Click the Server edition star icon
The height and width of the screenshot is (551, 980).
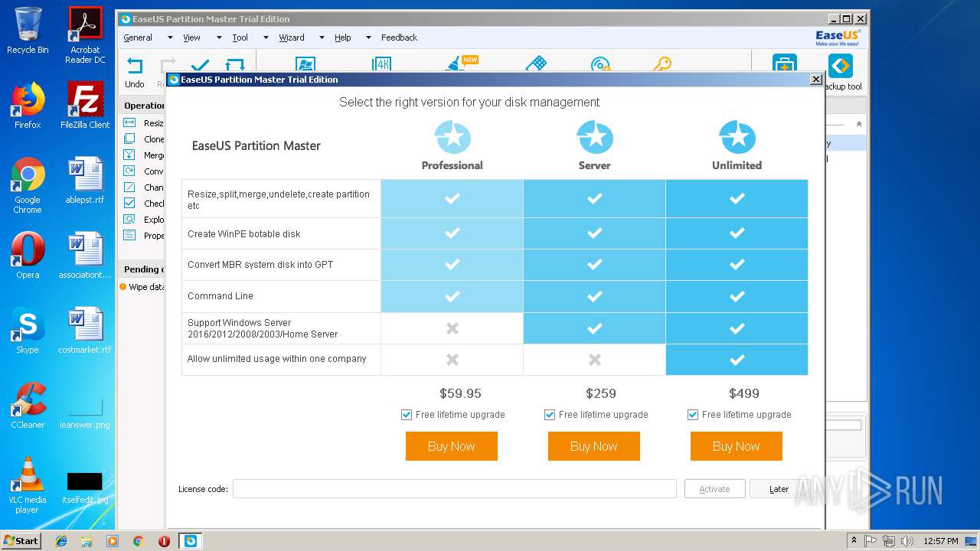(595, 138)
